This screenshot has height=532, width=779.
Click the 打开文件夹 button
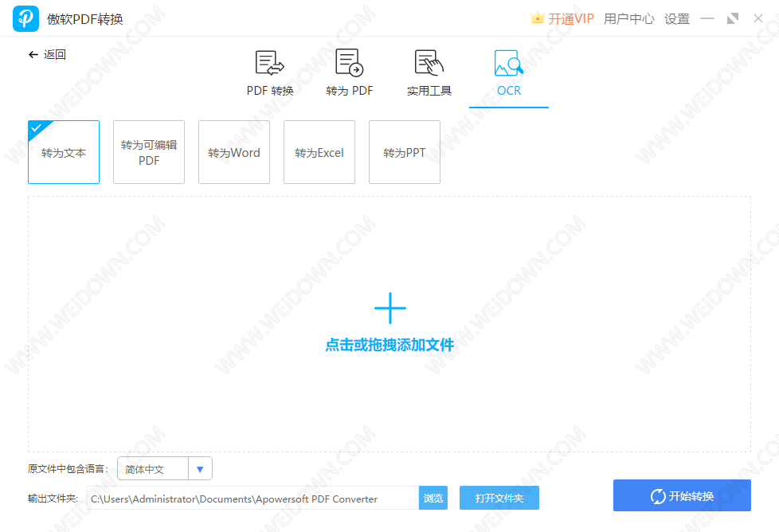click(499, 499)
